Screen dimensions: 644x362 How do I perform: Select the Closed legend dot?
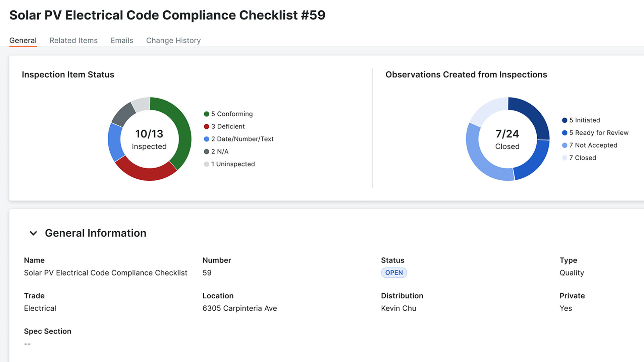tap(564, 158)
